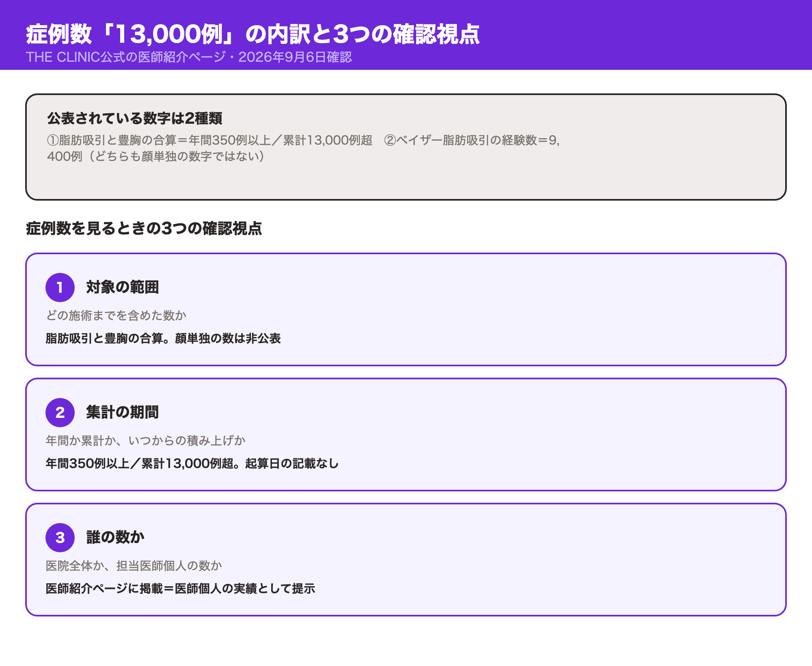The image size is (812, 666).
Task: Click the purple number 1 circle badge
Action: 60,288
